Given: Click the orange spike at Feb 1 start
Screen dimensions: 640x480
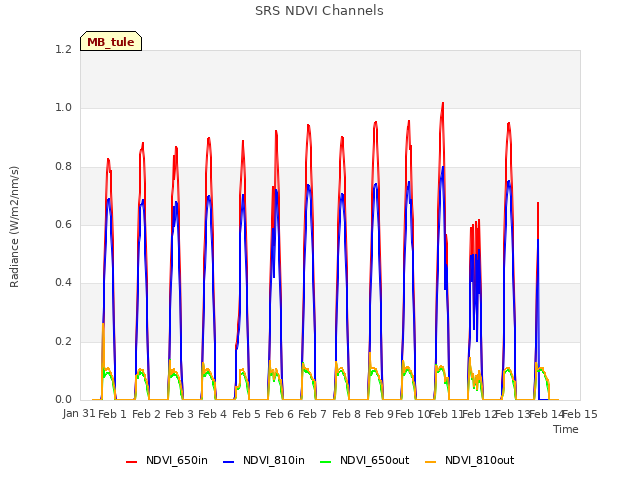Looking at the screenshot, I should (103, 327).
